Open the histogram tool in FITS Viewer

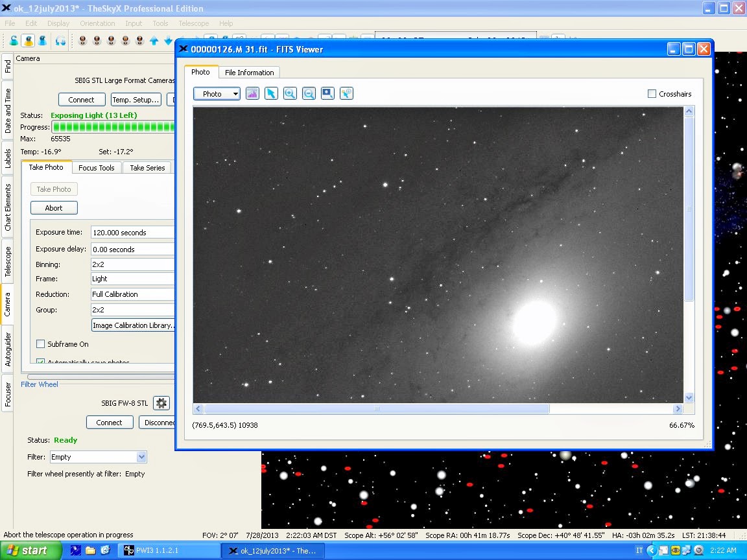(x=252, y=94)
